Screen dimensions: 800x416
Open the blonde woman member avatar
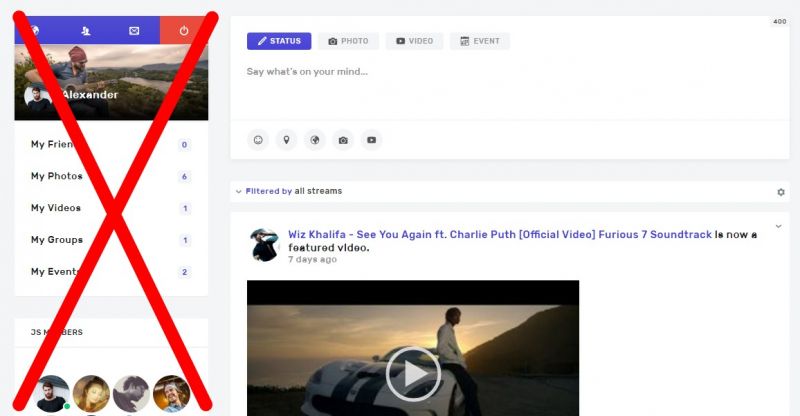pyautogui.click(x=91, y=394)
